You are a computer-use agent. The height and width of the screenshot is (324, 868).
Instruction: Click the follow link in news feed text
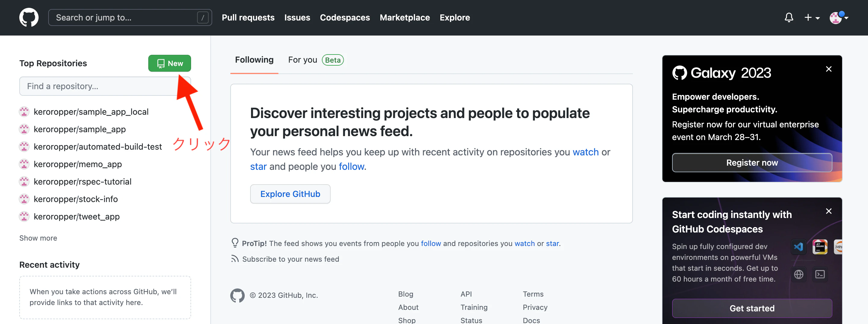(x=351, y=167)
